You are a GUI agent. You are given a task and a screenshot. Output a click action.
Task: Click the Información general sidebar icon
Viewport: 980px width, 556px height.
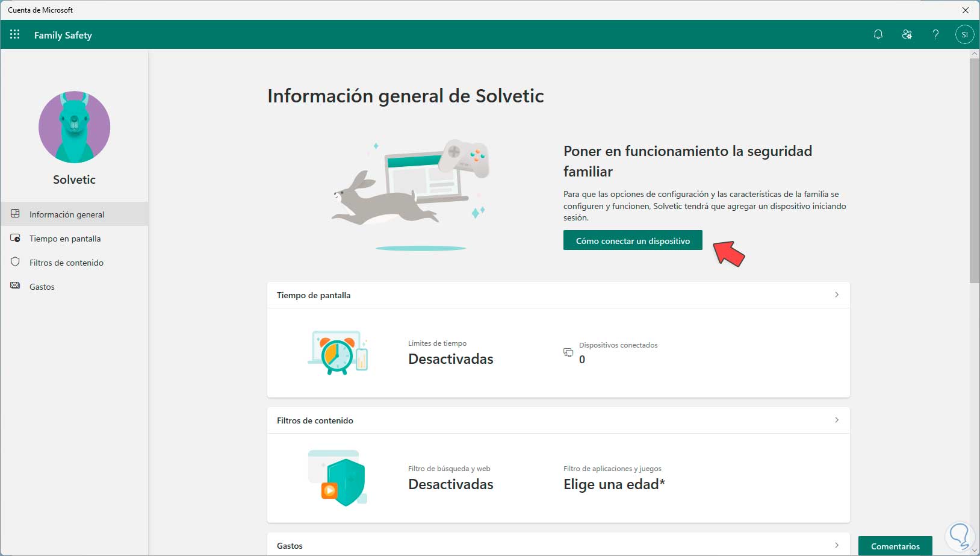tap(16, 214)
